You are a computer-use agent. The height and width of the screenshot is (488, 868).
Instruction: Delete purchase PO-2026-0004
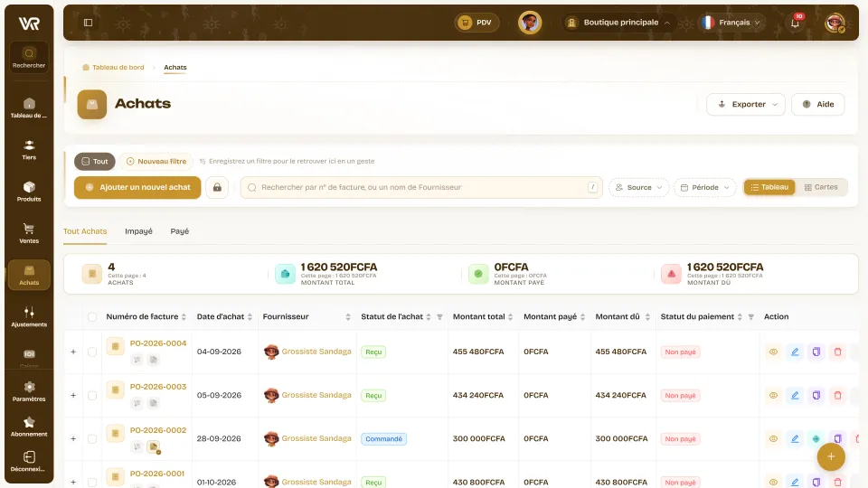point(837,352)
